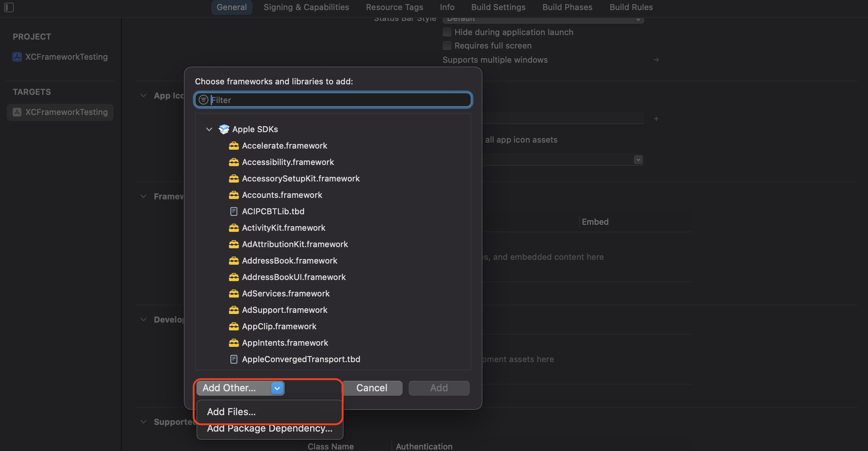The height and width of the screenshot is (451, 868).
Task: Select the AppIntents.framework row
Action: 333,343
